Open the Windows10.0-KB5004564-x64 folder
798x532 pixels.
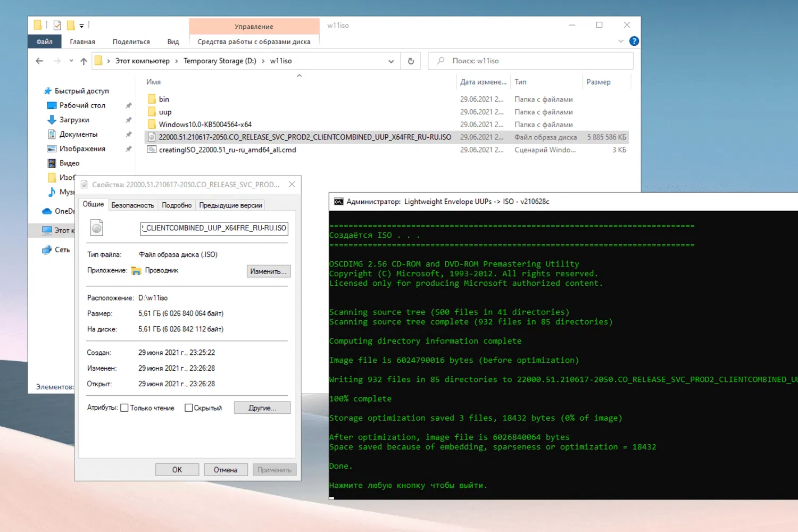(204, 124)
